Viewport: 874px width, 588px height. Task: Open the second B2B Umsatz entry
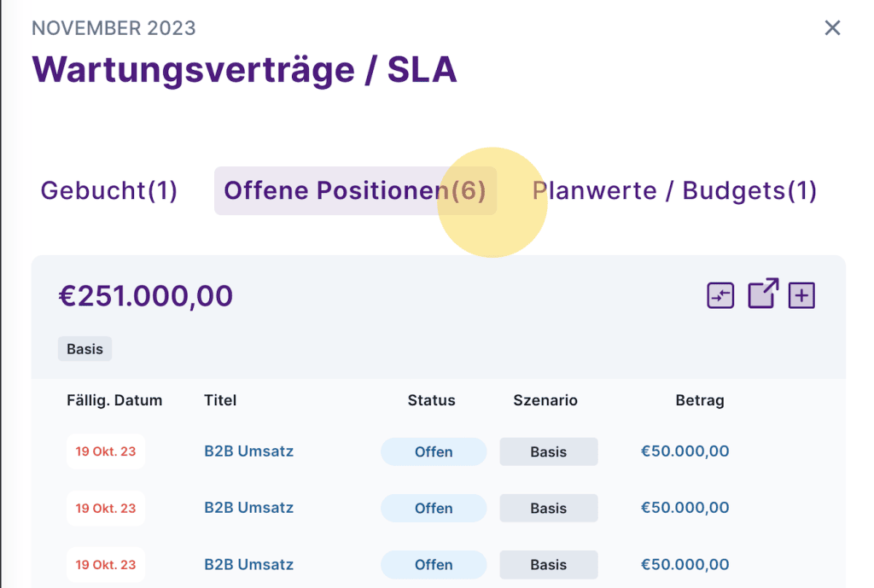248,508
